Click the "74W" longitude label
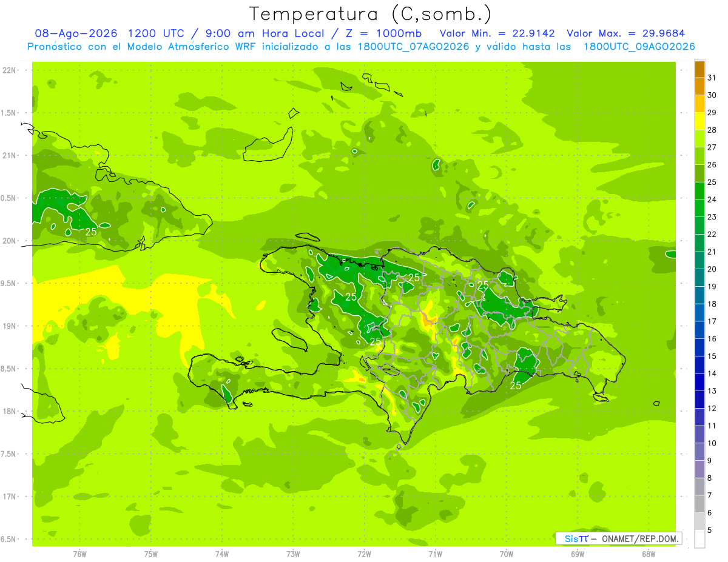This screenshot has height=562, width=728. pyautogui.click(x=222, y=554)
